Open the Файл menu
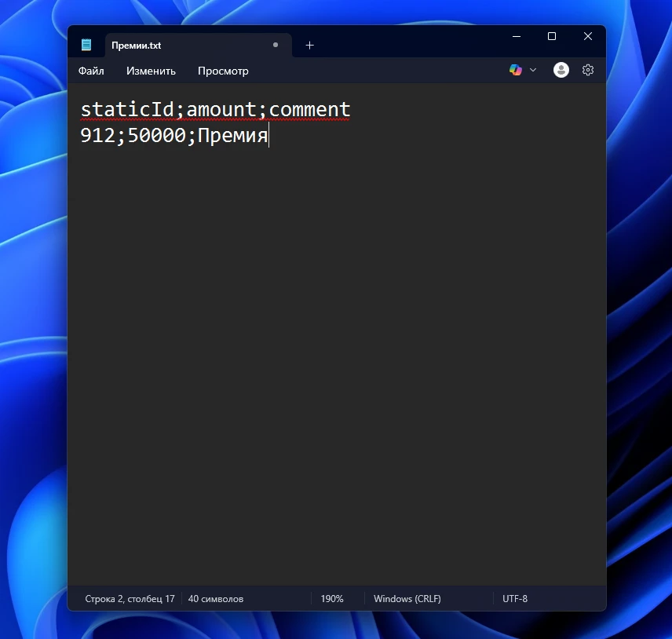Viewport: 672px width, 639px height. point(91,71)
